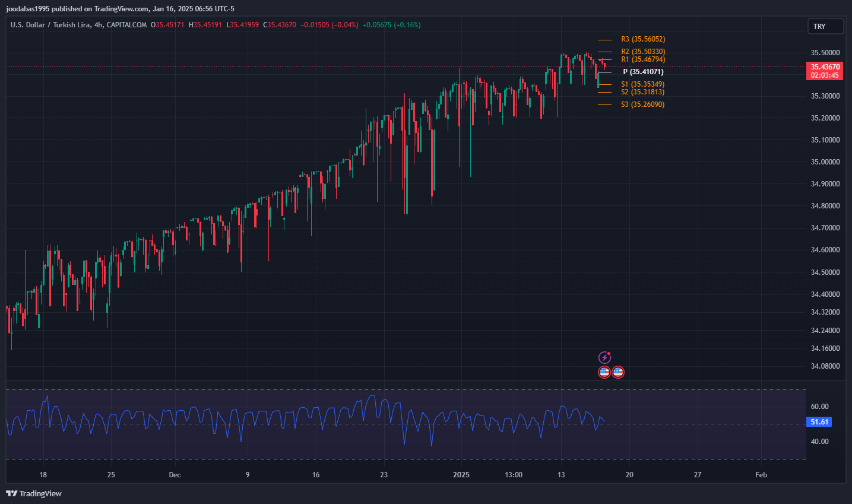Open the left US flag economic event

pos(604,372)
